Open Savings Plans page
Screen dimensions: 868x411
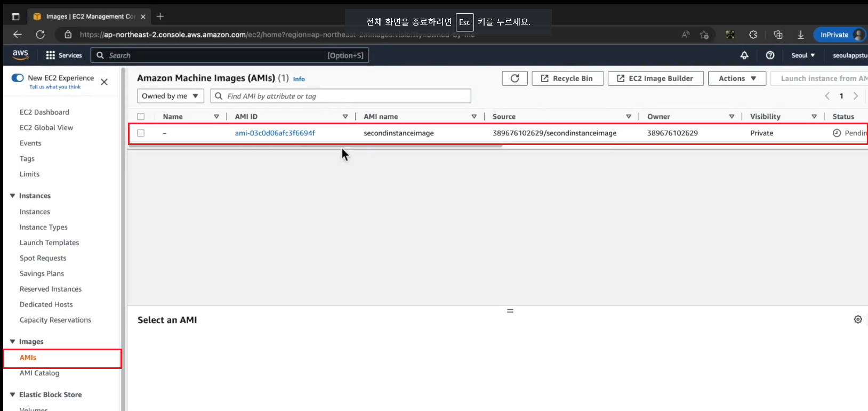pos(42,274)
